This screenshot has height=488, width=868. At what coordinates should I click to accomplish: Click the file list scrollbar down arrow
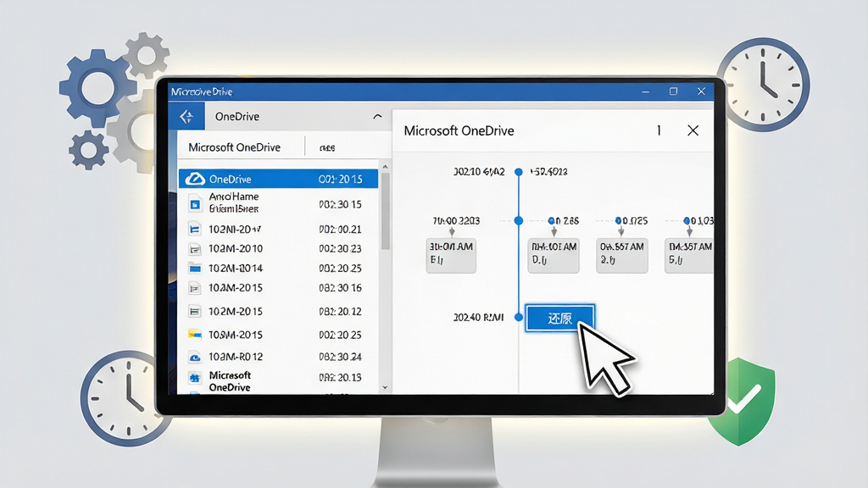(x=386, y=388)
